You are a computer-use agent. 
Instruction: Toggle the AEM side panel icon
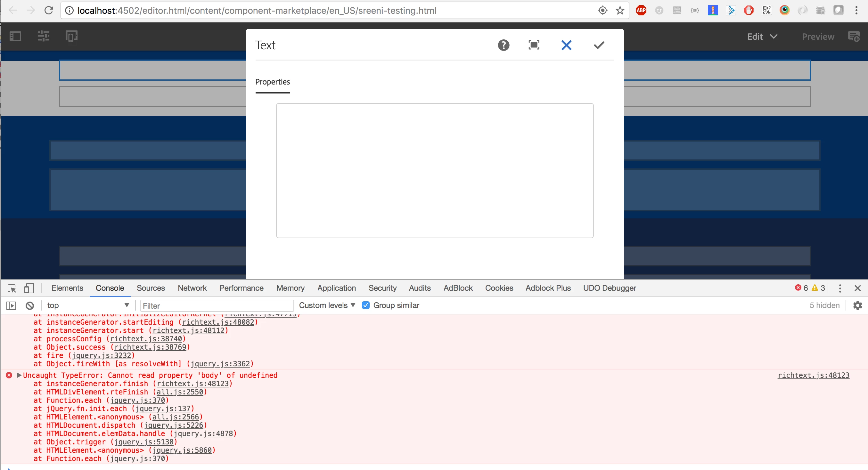[15, 36]
